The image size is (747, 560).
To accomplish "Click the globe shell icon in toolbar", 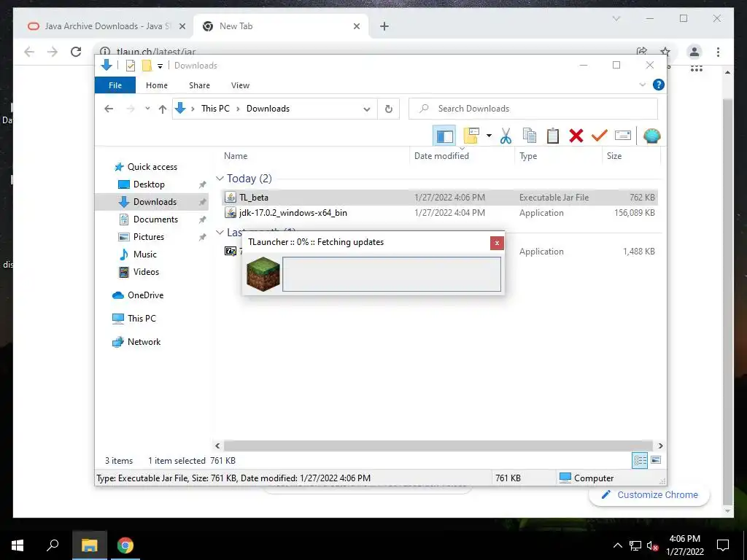I will click(x=651, y=136).
